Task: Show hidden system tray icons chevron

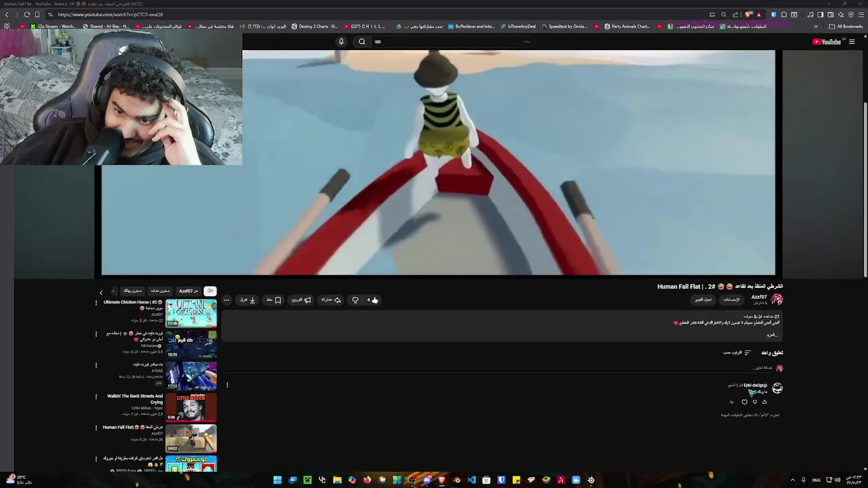Action: [x=792, y=480]
